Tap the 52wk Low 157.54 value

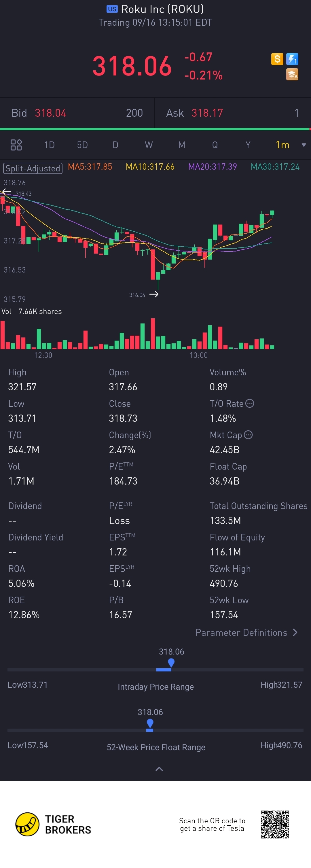[224, 614]
